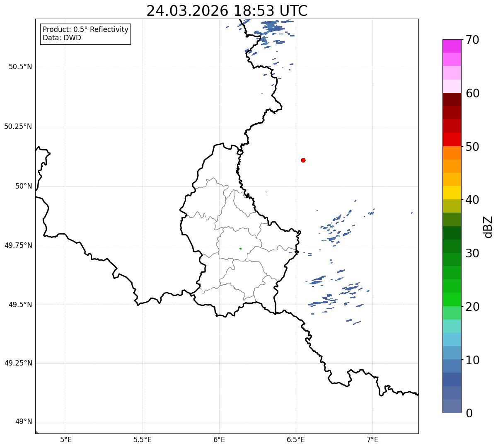Click the yellow colorbar segment at 40
The image size is (498, 448).
452,193
